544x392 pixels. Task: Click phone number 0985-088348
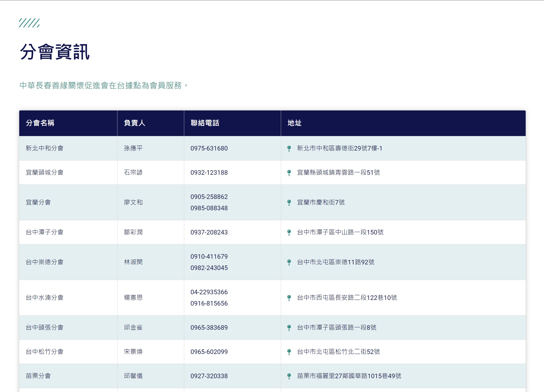[x=209, y=208]
